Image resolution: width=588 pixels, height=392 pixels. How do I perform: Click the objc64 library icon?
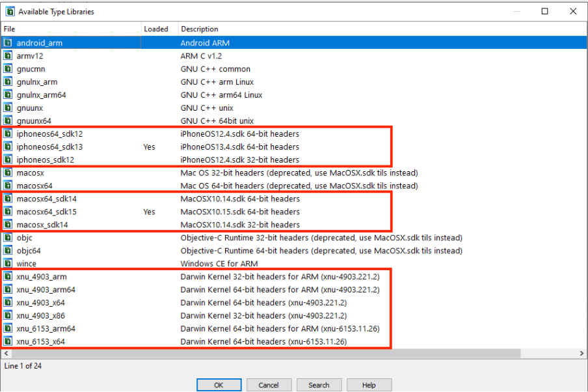8,251
